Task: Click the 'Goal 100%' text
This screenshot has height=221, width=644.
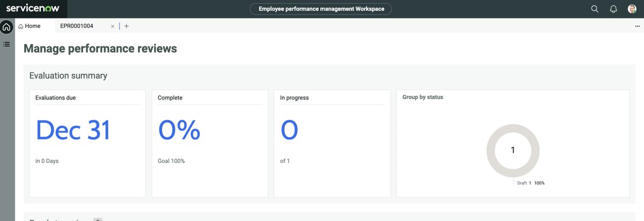Action: [x=171, y=161]
